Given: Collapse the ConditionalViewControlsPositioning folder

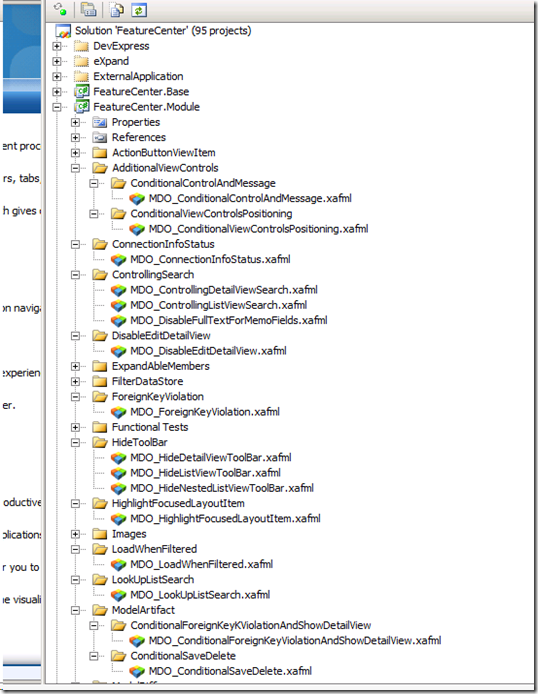Looking at the screenshot, I should [94, 214].
